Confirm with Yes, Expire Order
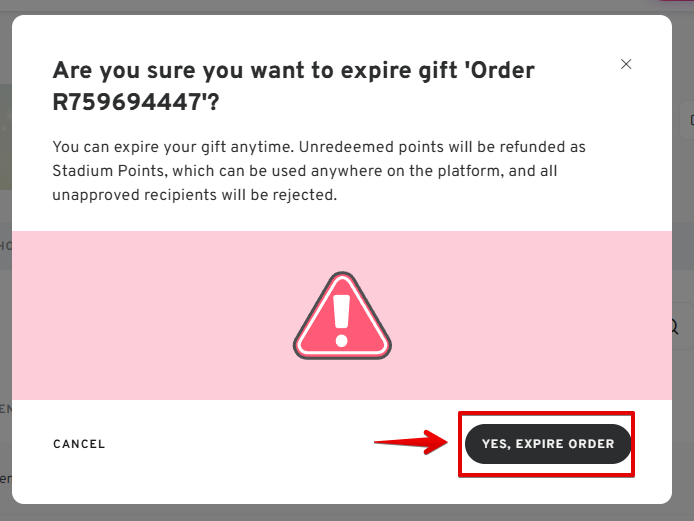The width and height of the screenshot is (694, 521). pyautogui.click(x=548, y=444)
